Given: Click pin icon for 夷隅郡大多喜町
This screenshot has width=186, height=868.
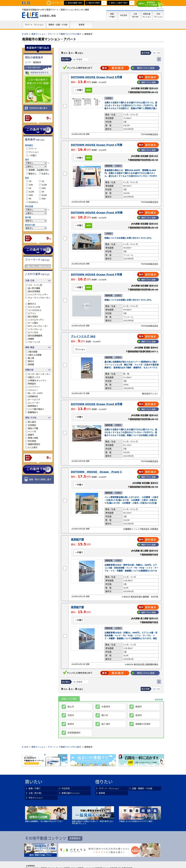Looking at the screenshot, I should coord(132,724).
